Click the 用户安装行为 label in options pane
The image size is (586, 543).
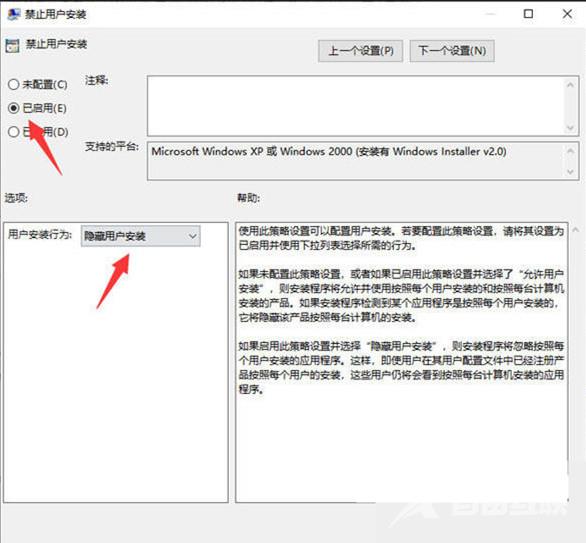[40, 235]
